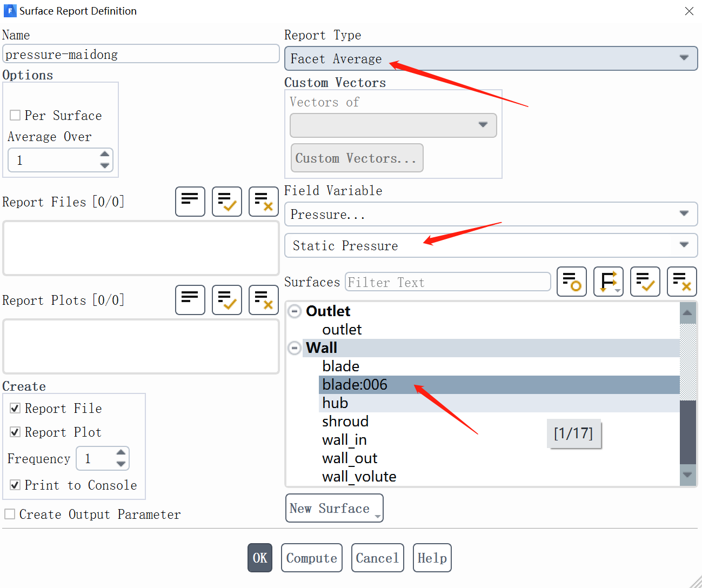Click deselect-all icon beside Report Files
The width and height of the screenshot is (702, 588).
point(263,202)
